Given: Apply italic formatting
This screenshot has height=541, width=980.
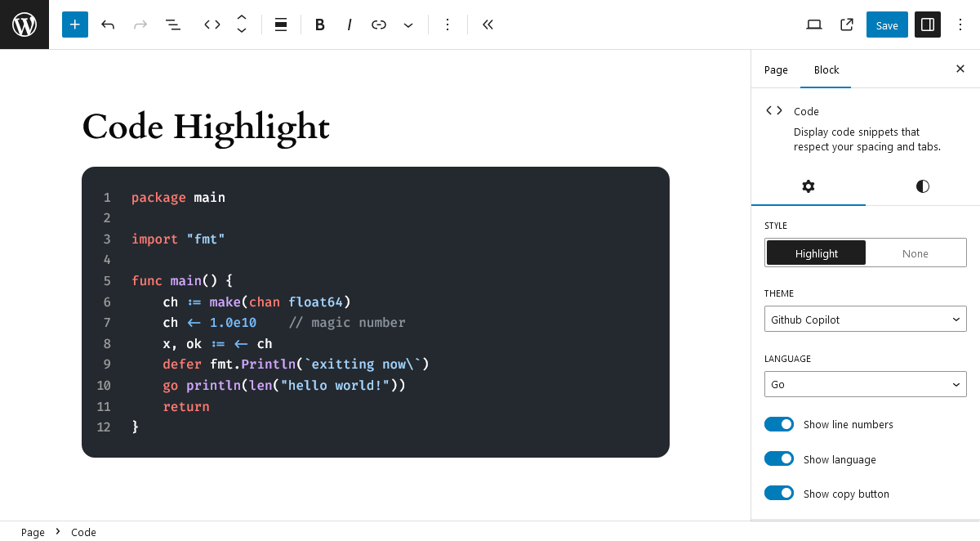Looking at the screenshot, I should pyautogui.click(x=349, y=25).
